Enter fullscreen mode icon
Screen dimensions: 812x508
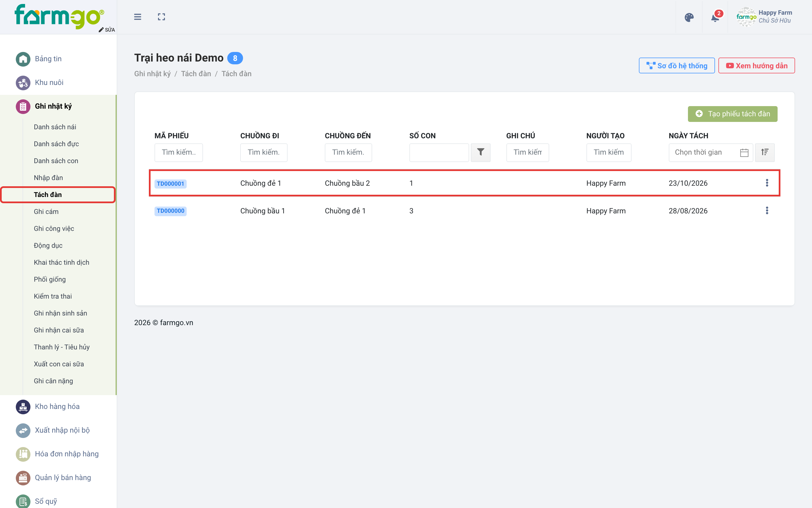pos(161,17)
